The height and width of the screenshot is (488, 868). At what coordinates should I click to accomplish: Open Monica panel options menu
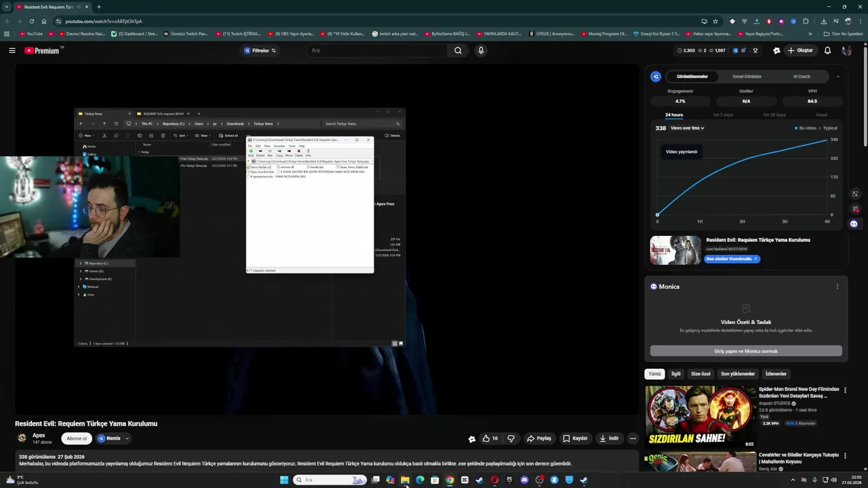point(837,287)
